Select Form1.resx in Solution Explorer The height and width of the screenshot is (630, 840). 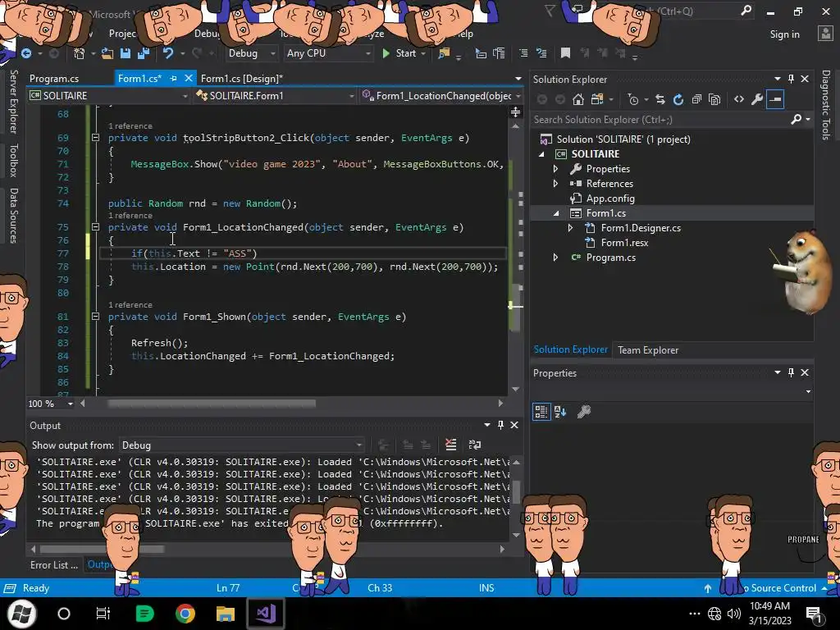tap(624, 243)
